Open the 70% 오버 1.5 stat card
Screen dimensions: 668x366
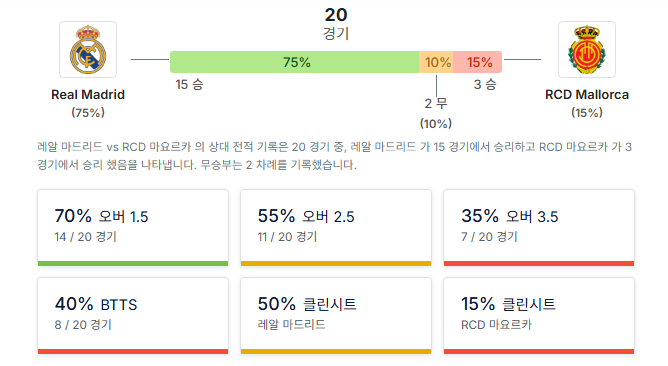[x=133, y=228]
